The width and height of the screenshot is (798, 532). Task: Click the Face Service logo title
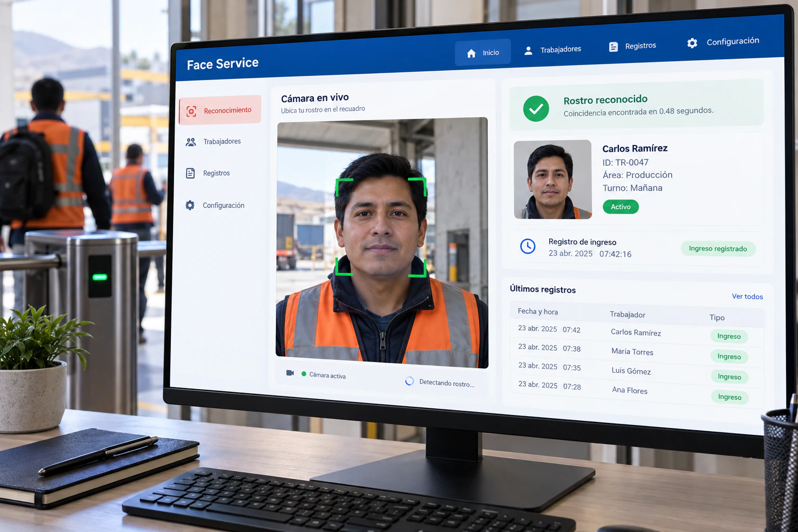tap(223, 63)
